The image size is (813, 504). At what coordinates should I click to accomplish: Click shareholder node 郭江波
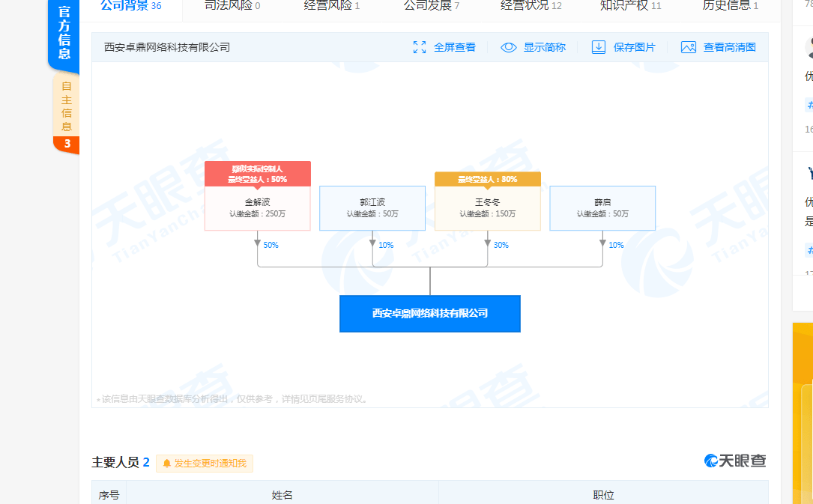(372, 207)
